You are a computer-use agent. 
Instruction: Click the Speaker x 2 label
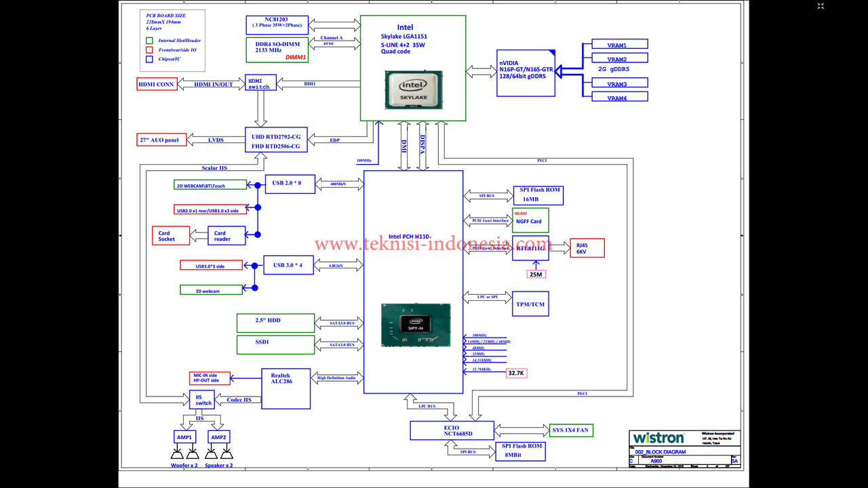[x=220, y=465]
